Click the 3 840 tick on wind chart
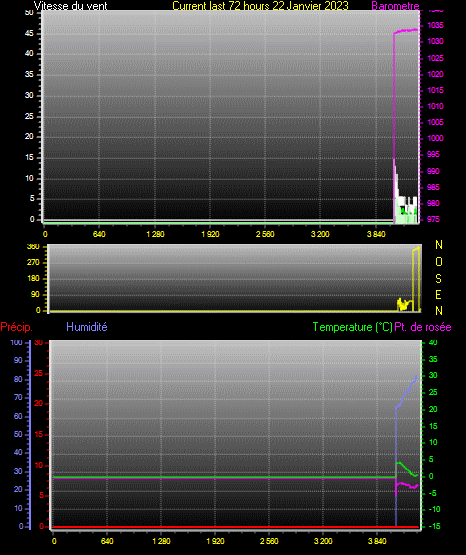Viewport: 466px width, 555px height. [376, 234]
